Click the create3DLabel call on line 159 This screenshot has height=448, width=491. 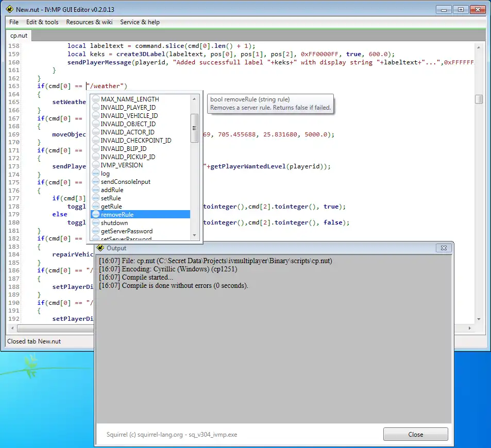click(x=141, y=54)
